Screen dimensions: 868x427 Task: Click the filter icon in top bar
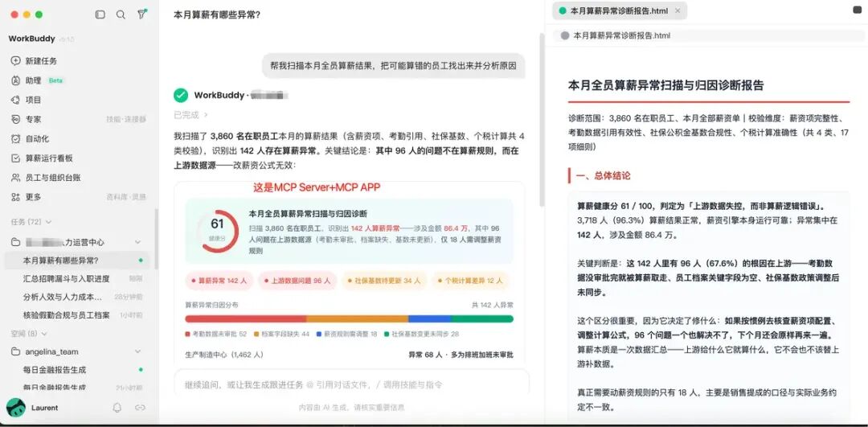click(142, 14)
